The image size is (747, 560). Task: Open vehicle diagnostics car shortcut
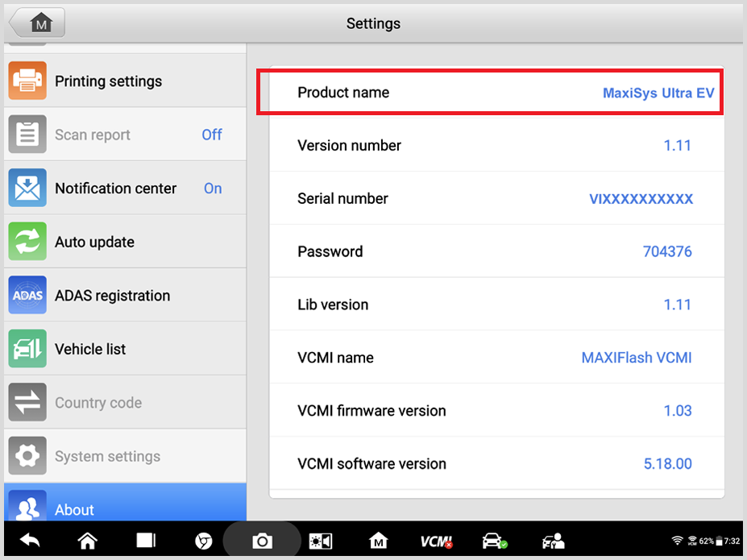click(494, 541)
